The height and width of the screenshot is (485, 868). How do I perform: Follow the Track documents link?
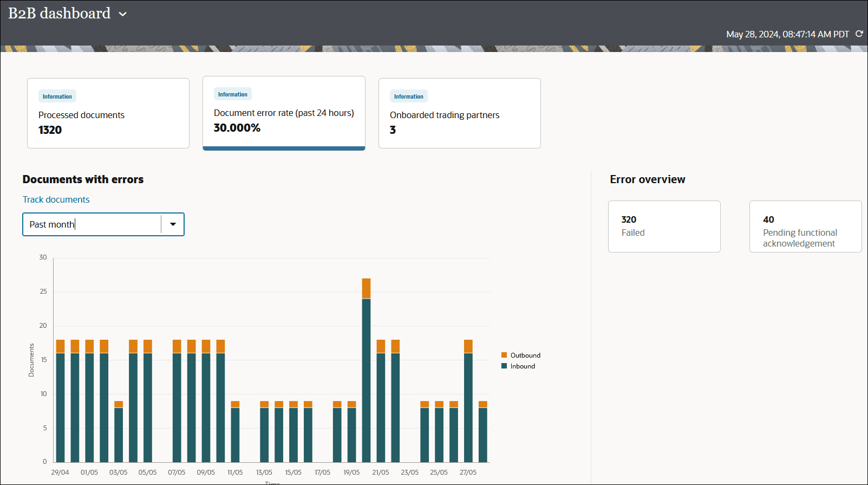coord(56,199)
